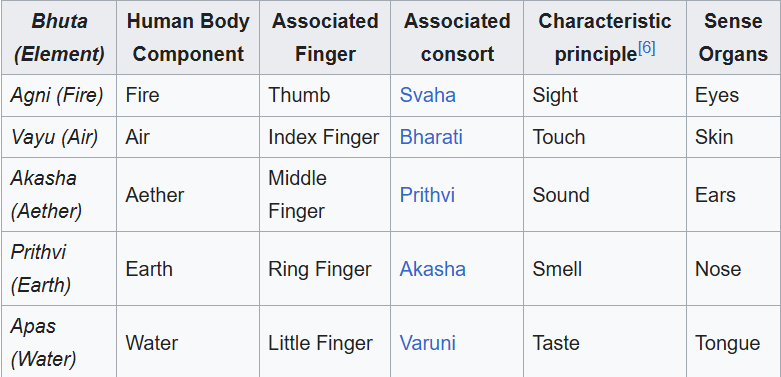781x377 pixels.
Task: Open the Akasha consort link
Action: 432,269
